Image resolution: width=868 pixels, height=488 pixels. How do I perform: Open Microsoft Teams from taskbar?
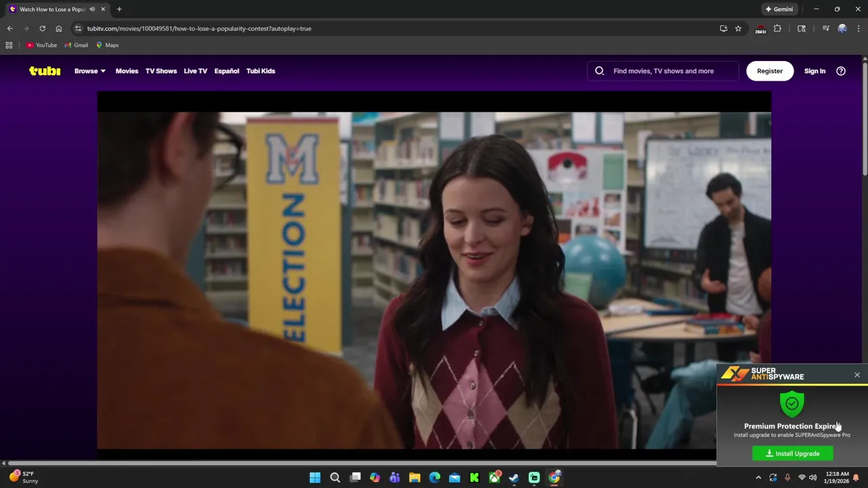pyautogui.click(x=395, y=478)
